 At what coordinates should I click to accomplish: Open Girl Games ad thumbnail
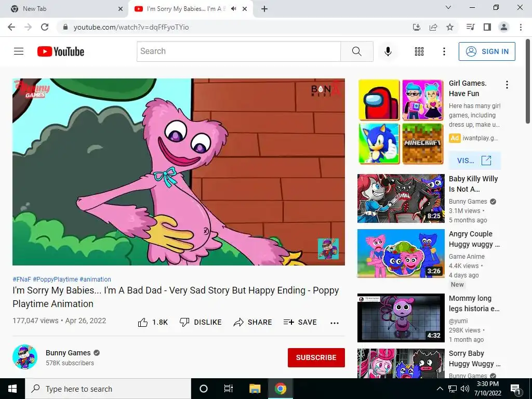401,122
